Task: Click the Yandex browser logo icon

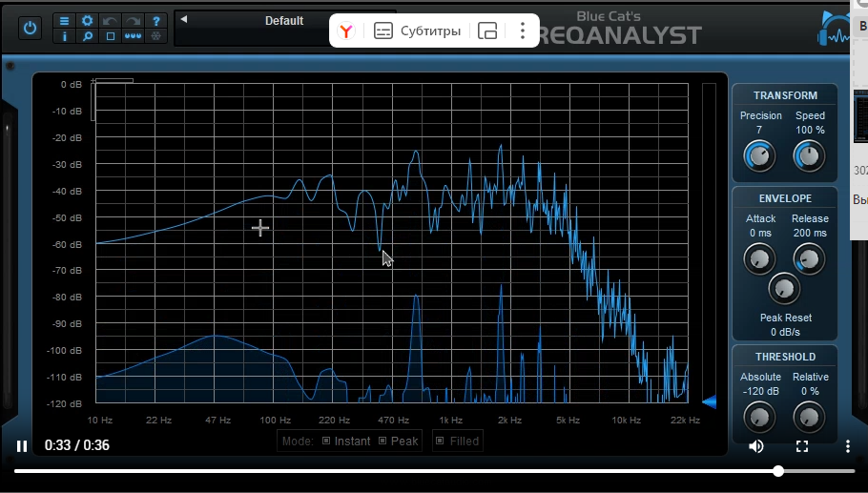Action: pyautogui.click(x=346, y=31)
